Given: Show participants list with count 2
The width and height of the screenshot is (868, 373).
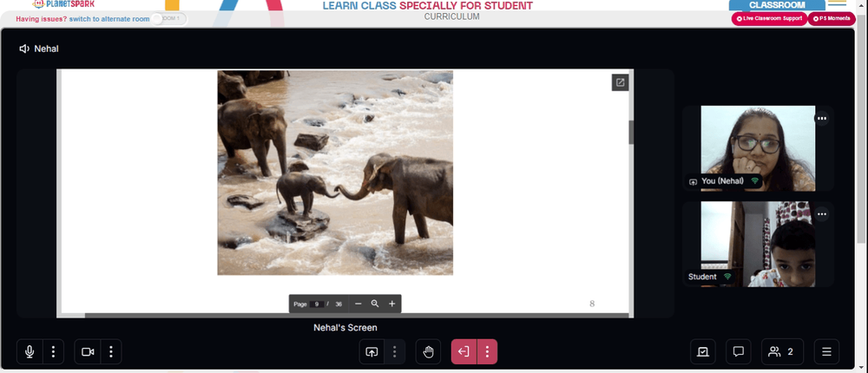Looking at the screenshot, I should (782, 351).
